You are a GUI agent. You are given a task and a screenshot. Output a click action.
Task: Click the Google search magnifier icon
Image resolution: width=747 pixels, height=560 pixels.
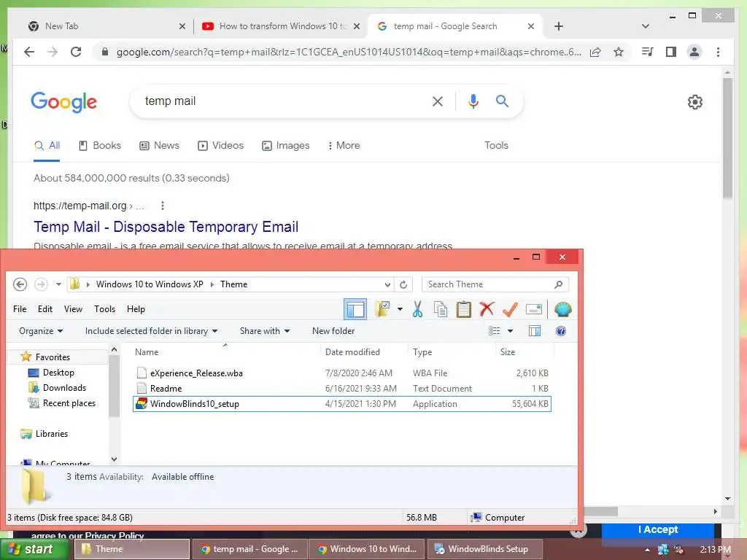[502, 101]
